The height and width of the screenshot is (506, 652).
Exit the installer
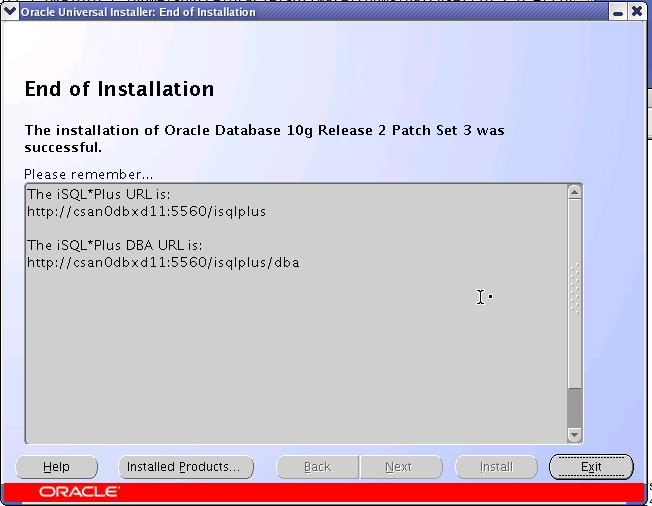pyautogui.click(x=591, y=467)
